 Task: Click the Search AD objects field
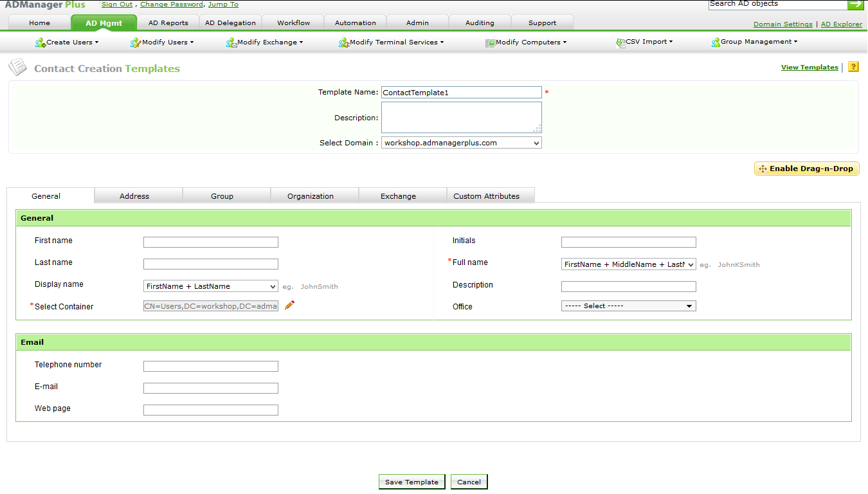click(778, 5)
